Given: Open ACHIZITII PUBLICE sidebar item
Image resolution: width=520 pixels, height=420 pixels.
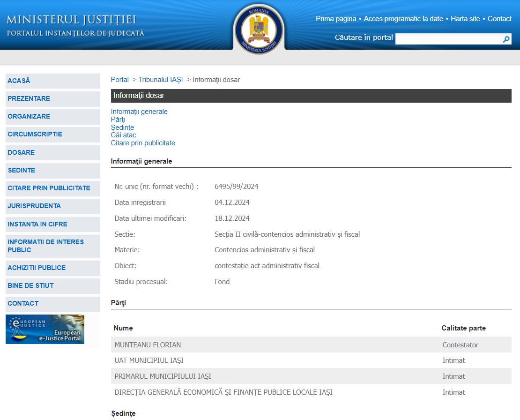Looking at the screenshot, I should click(x=53, y=268).
